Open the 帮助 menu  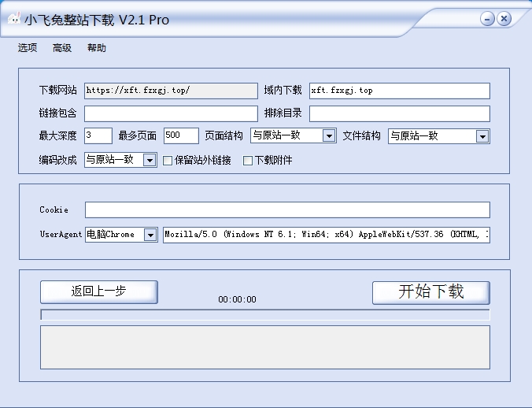(97, 48)
